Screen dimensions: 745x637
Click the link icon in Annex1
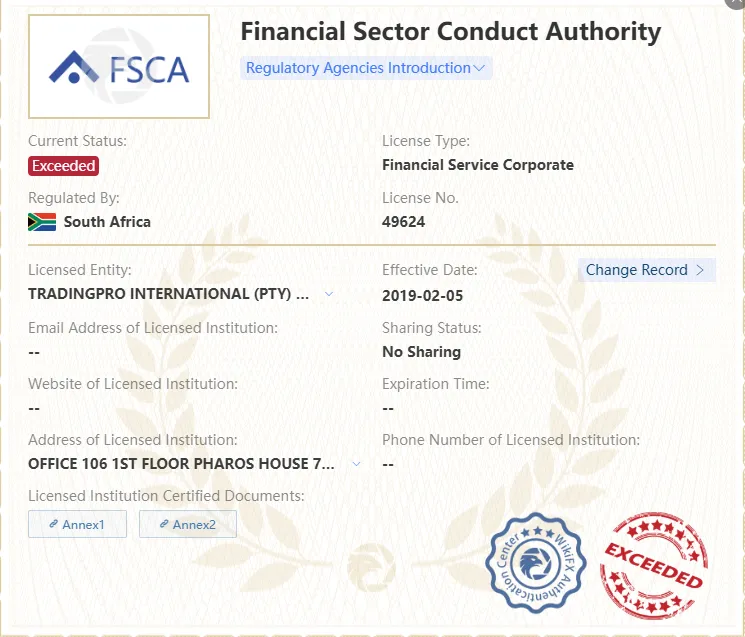tap(54, 524)
